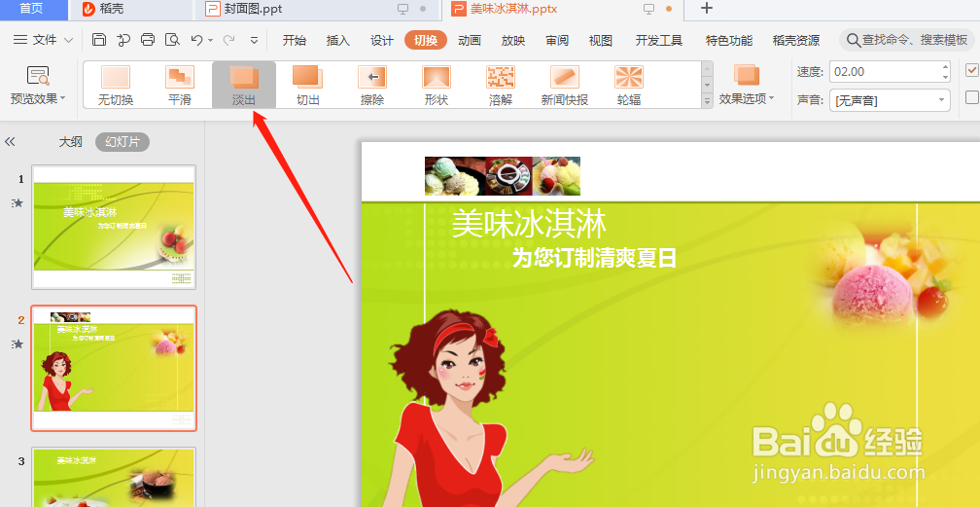The height and width of the screenshot is (507, 980).
Task: Open the 动画 ribbon tab
Action: [x=470, y=40]
